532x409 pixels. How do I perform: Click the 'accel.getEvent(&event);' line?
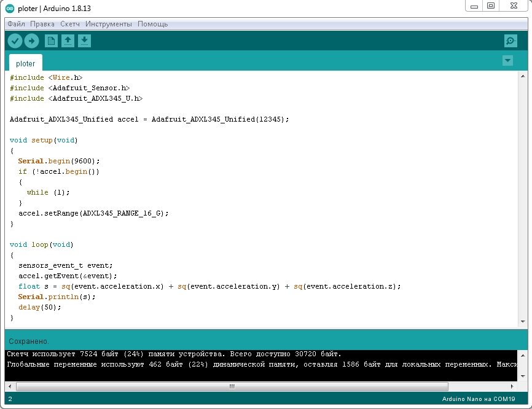click(68, 276)
